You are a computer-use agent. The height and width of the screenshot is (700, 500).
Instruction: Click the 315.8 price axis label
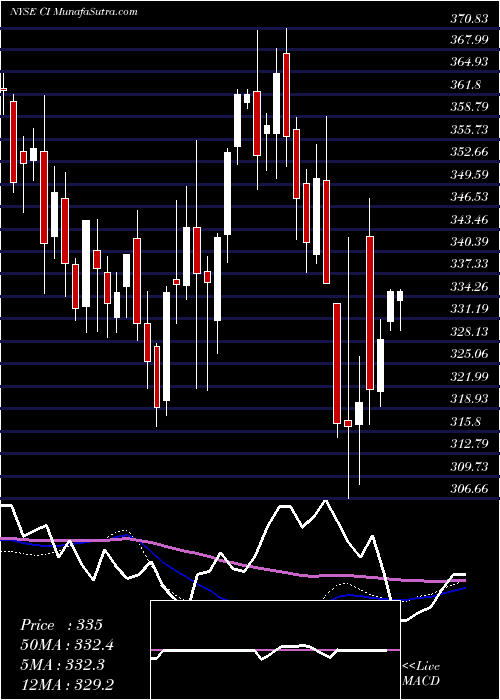click(466, 421)
